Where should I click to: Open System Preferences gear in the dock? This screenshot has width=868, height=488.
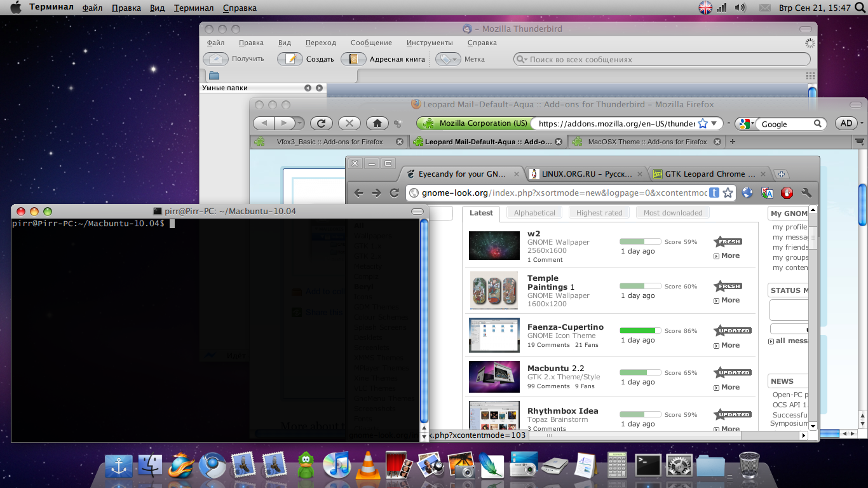pos(680,466)
